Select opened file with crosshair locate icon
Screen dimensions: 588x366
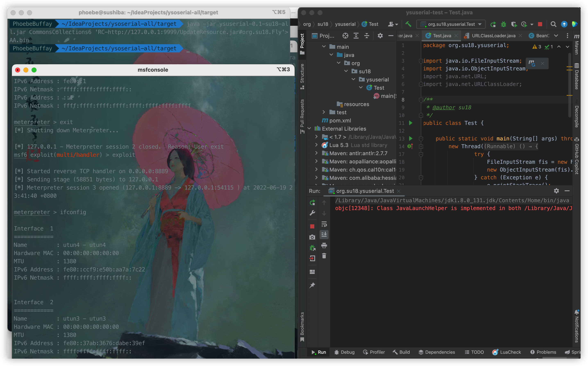click(x=345, y=36)
